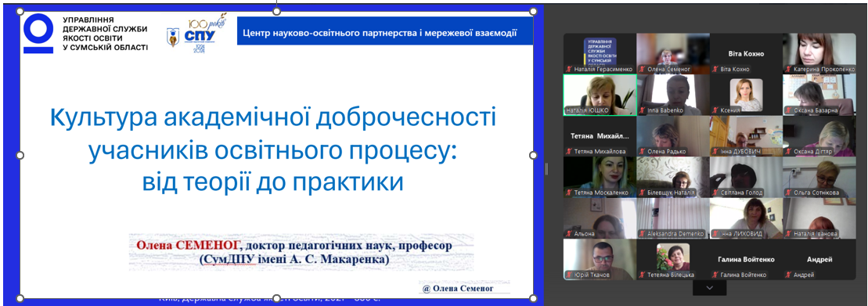This screenshot has width=868, height=306.
Task: Click the muted mic icon for Галина Войтенко
Action: (715, 275)
